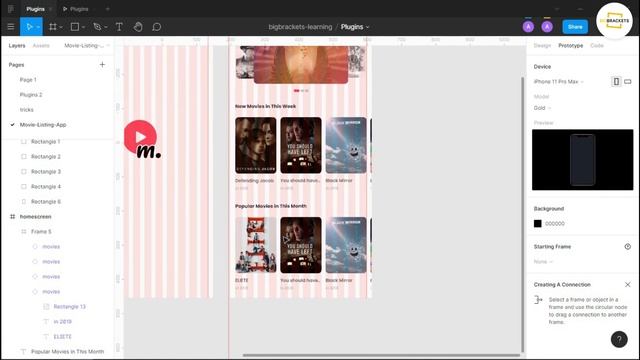Choose landscape device orientation icon
Viewport: 640px width, 360px height.
coord(628,82)
